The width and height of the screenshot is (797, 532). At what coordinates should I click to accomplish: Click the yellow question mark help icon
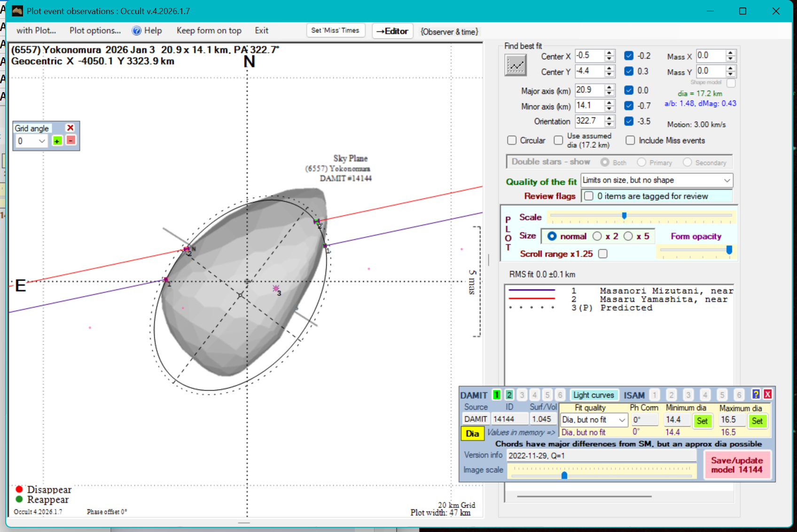756,394
